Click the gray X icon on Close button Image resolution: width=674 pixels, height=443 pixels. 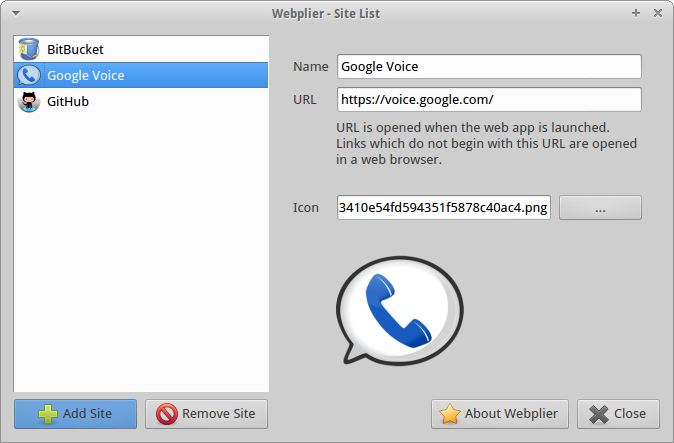click(x=599, y=414)
